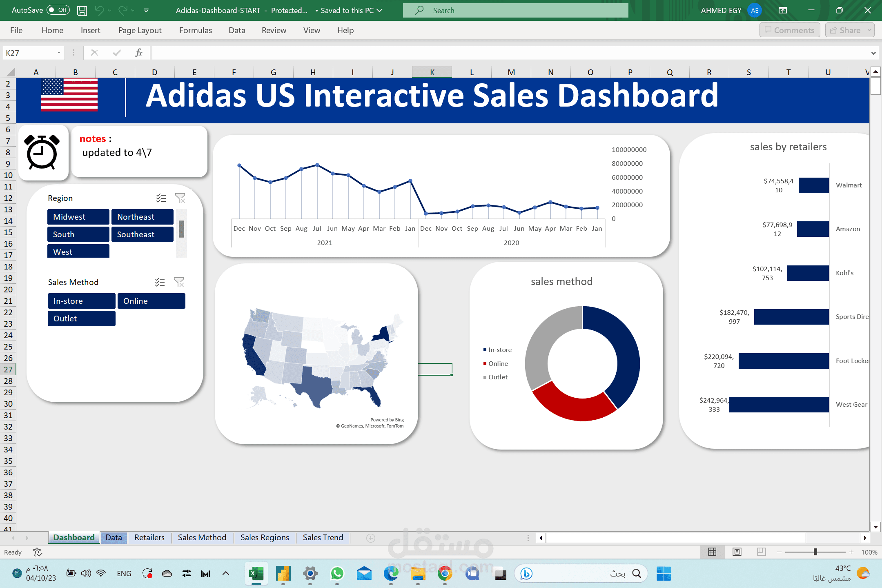Click the zoom out minus button

779,552
